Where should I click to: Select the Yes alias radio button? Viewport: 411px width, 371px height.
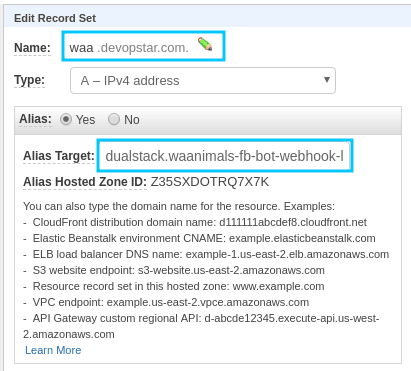(66, 119)
